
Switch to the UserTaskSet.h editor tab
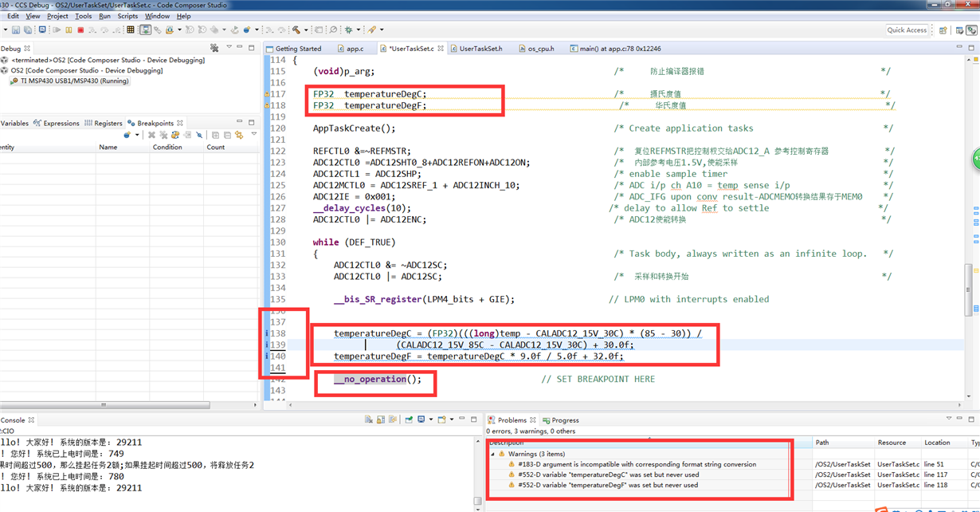coord(476,49)
